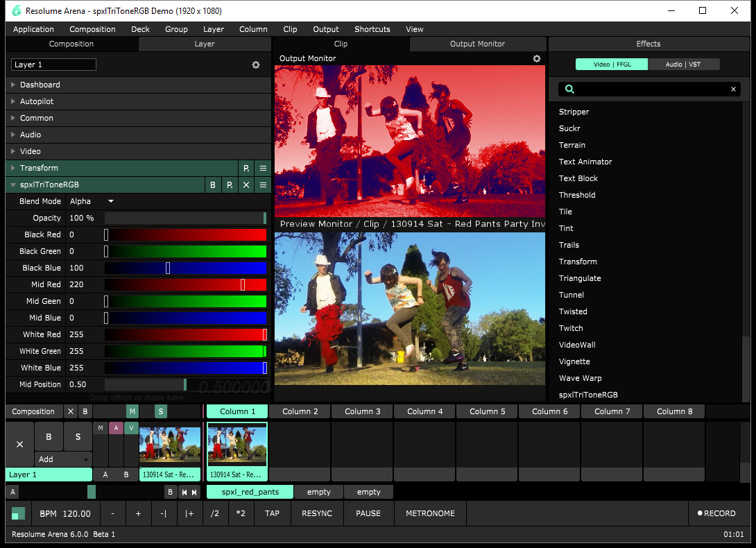Switch effects list to Audio | VST
This screenshot has height=548, width=756.
[x=683, y=65]
